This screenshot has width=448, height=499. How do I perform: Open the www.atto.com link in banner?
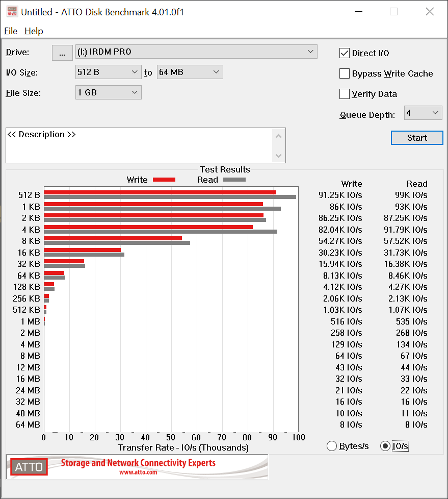pyautogui.click(x=138, y=472)
